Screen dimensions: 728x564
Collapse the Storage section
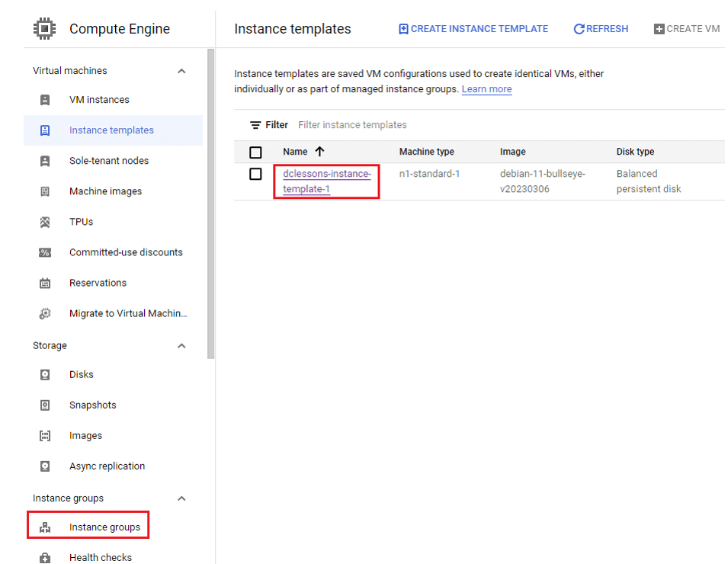click(181, 346)
